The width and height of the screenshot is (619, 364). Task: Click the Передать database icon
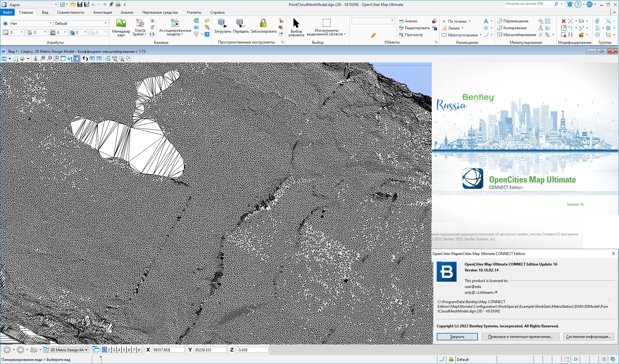click(240, 24)
